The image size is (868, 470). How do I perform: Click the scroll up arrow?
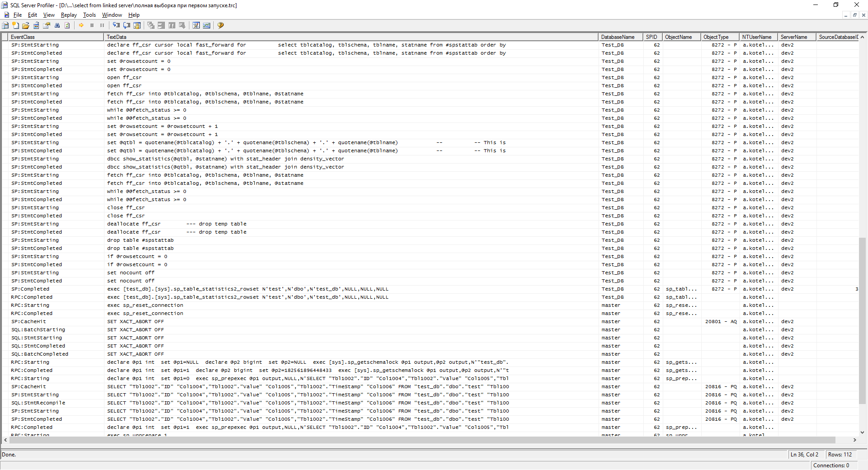[863, 37]
